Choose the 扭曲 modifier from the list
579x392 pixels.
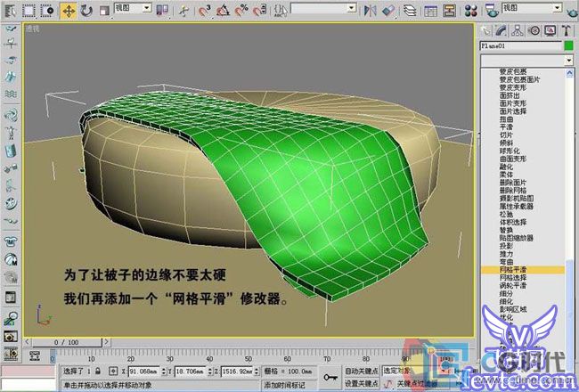pyautogui.click(x=506, y=119)
